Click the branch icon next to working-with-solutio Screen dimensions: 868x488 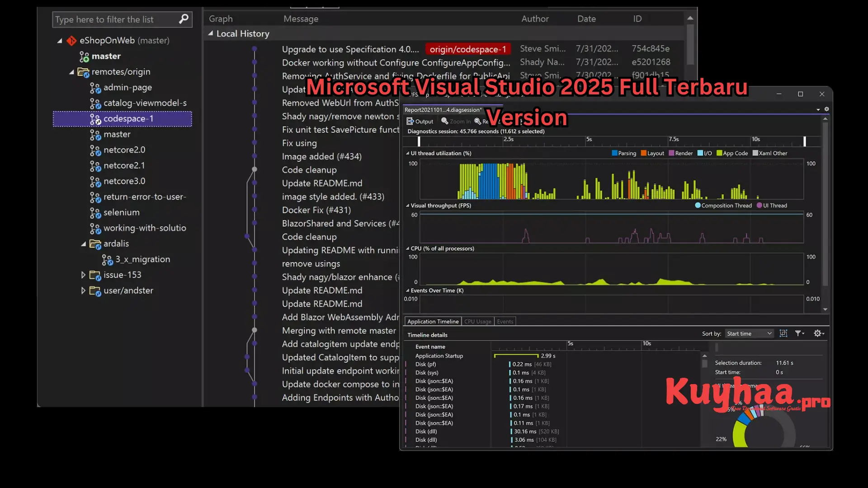95,228
